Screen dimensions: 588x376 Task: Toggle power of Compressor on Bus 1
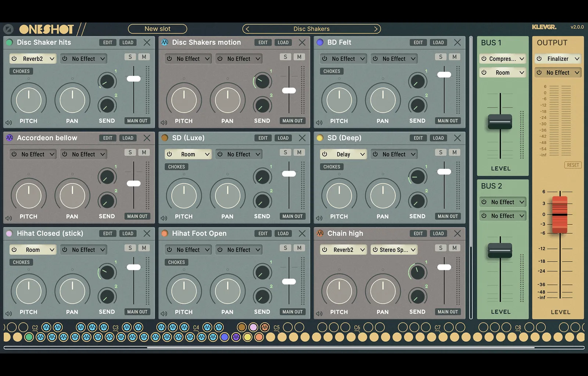pyautogui.click(x=484, y=58)
